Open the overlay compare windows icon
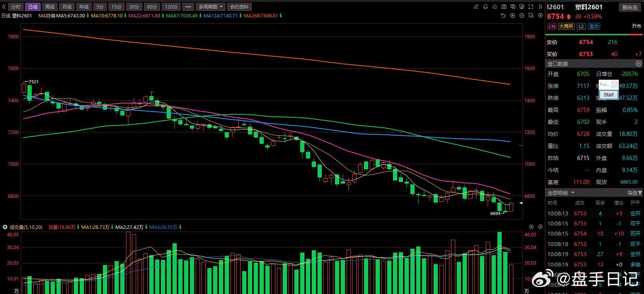Screen dimensions: 644x294 click(513, 7)
